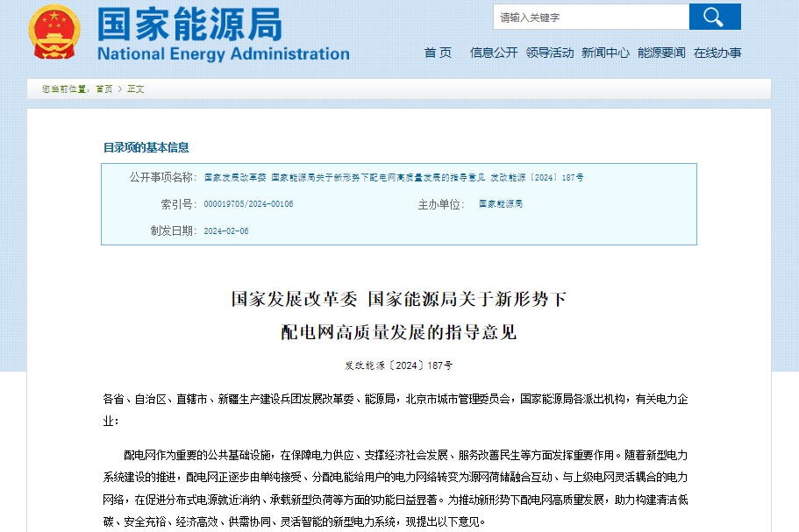Open the 信息公开 menu item
This screenshot has height=532, width=799.
pyautogui.click(x=495, y=53)
